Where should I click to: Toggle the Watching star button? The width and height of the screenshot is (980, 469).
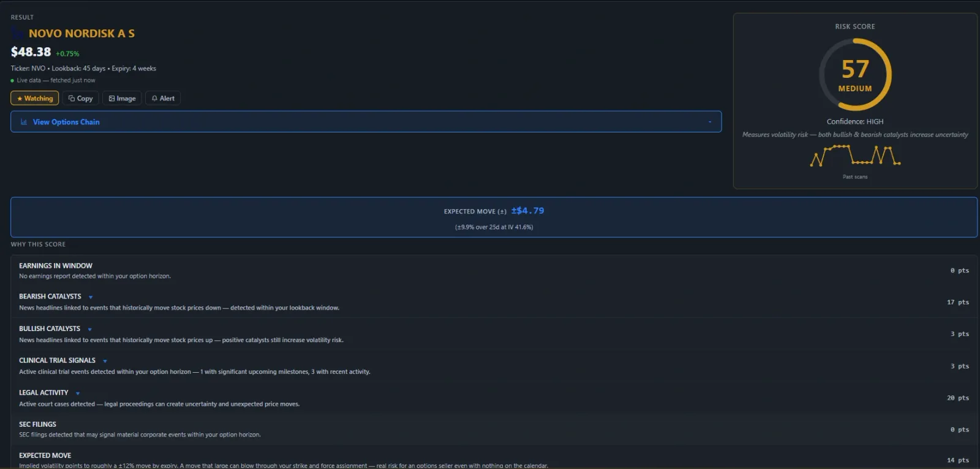(35, 98)
